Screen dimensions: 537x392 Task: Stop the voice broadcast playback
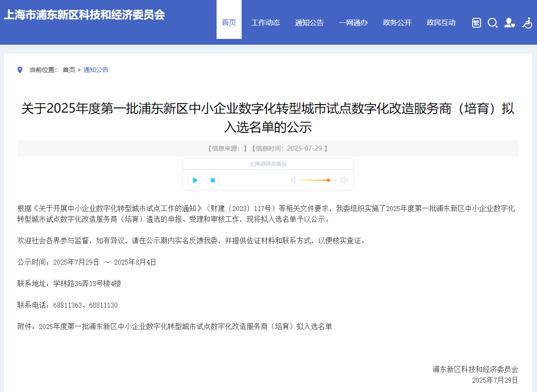[213, 180]
